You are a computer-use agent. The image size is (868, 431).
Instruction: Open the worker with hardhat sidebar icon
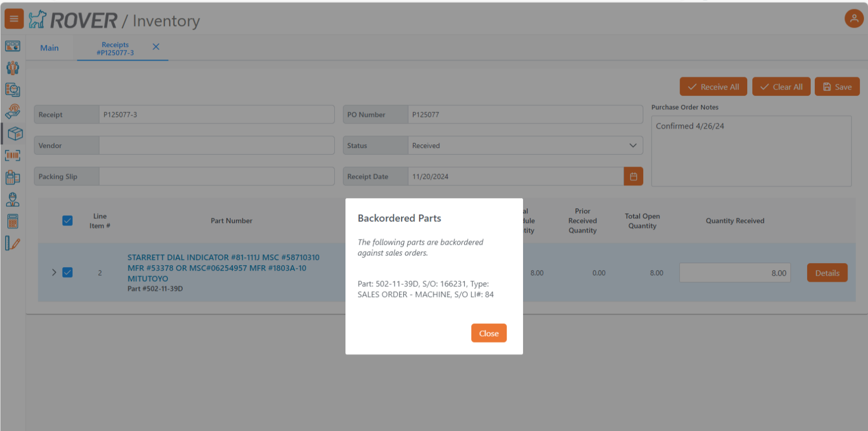pos(13,199)
